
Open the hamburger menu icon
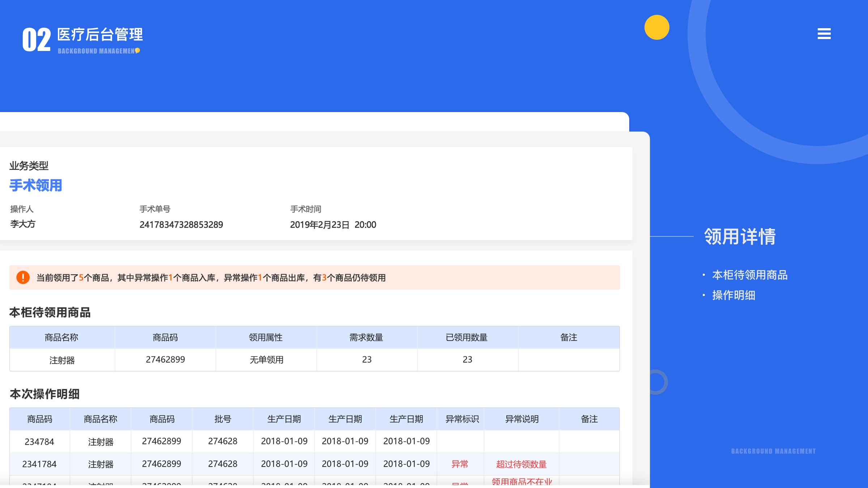click(824, 34)
